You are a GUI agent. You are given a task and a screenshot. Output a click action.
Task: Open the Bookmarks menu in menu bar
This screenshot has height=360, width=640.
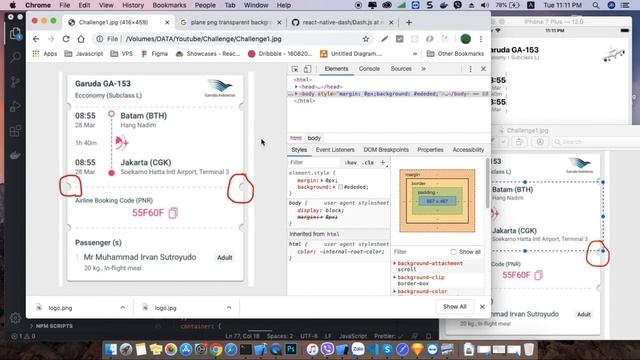(x=169, y=5)
